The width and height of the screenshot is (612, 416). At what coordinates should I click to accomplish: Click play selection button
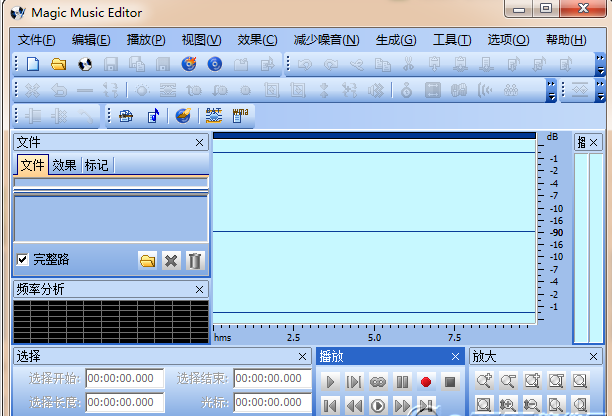[x=354, y=382]
